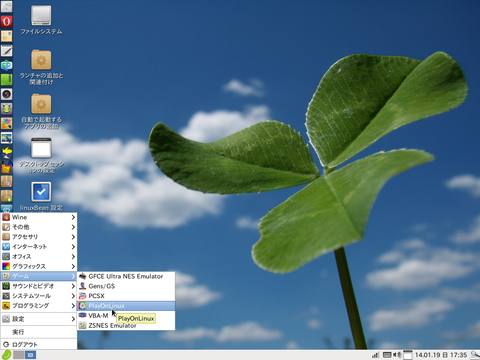Open the package installer launcher with the green badge

pos(6,196)
